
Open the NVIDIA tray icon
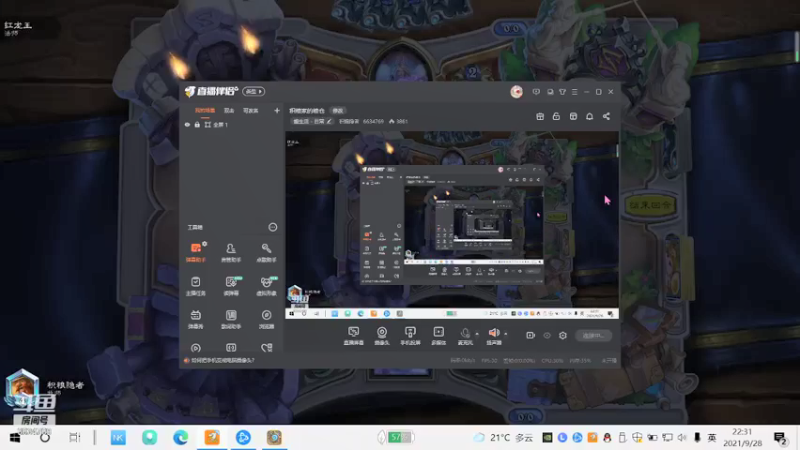[x=547, y=438]
